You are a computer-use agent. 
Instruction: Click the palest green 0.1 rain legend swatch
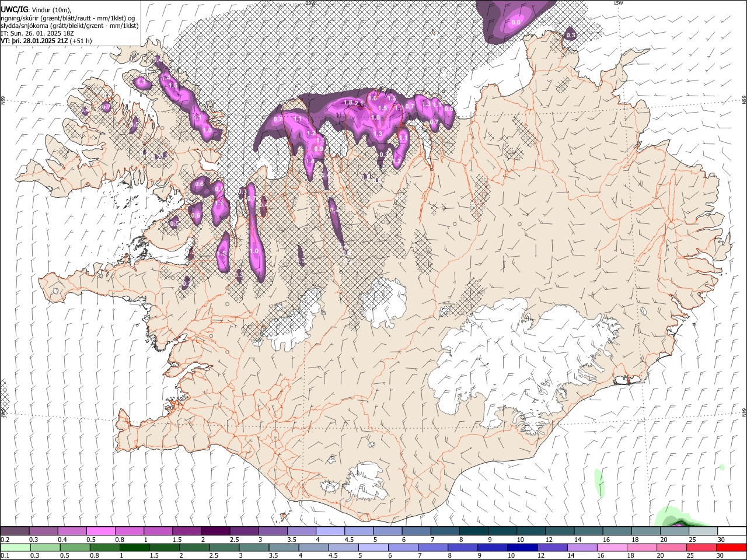pyautogui.click(x=15, y=547)
